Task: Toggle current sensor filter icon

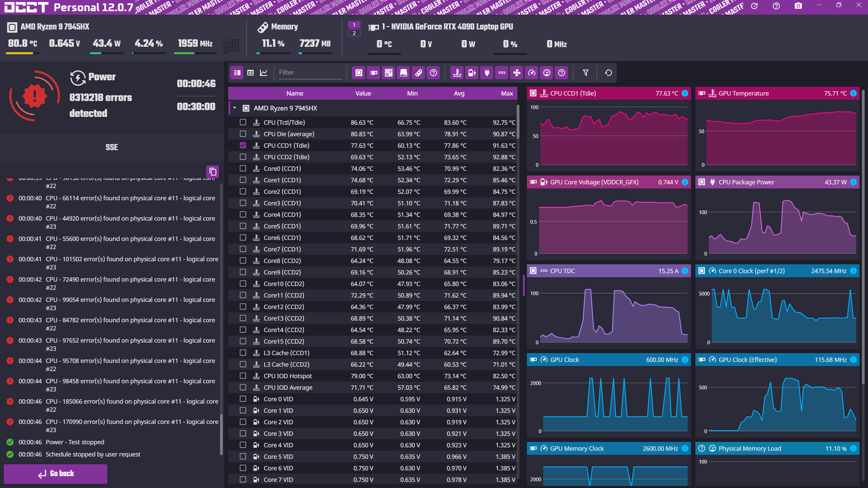Action: (x=502, y=73)
